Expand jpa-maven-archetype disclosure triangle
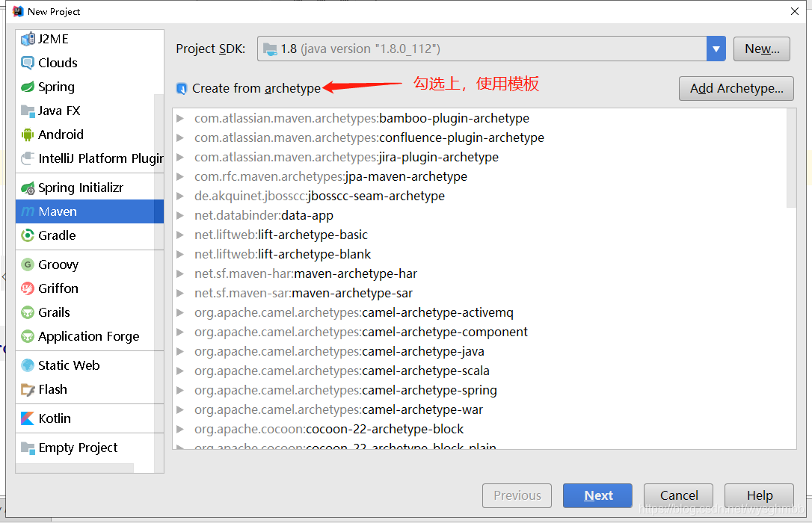The height and width of the screenshot is (523, 812). [180, 177]
